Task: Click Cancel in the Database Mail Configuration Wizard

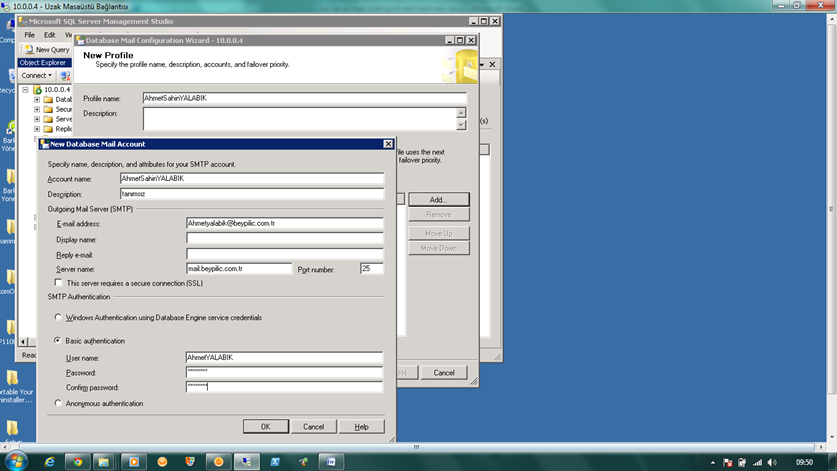Action: pos(444,373)
